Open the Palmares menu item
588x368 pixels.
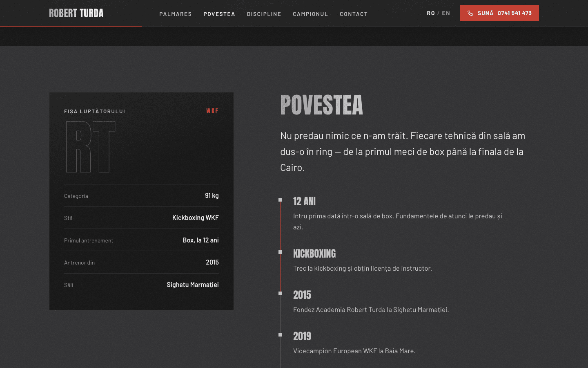176,14
